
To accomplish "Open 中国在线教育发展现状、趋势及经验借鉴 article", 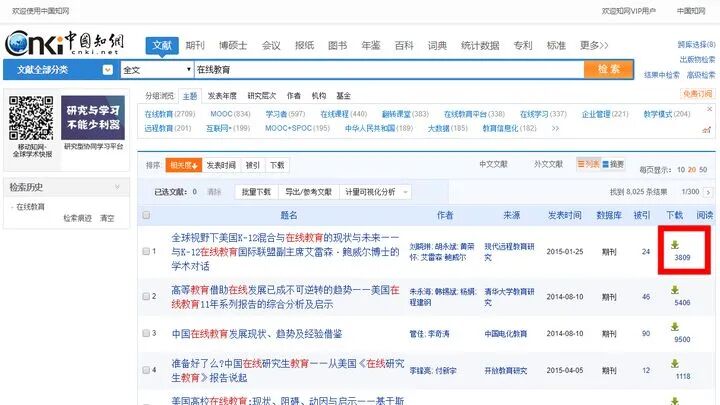I will [257, 334].
